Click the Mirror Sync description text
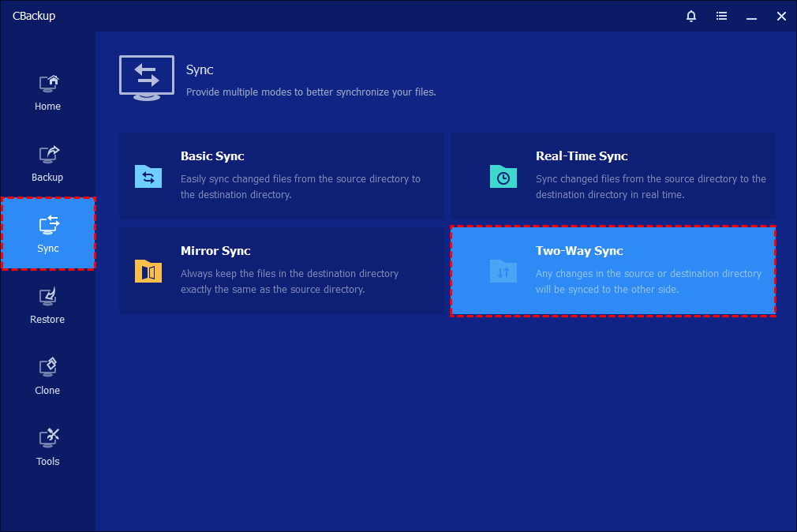 [289, 282]
